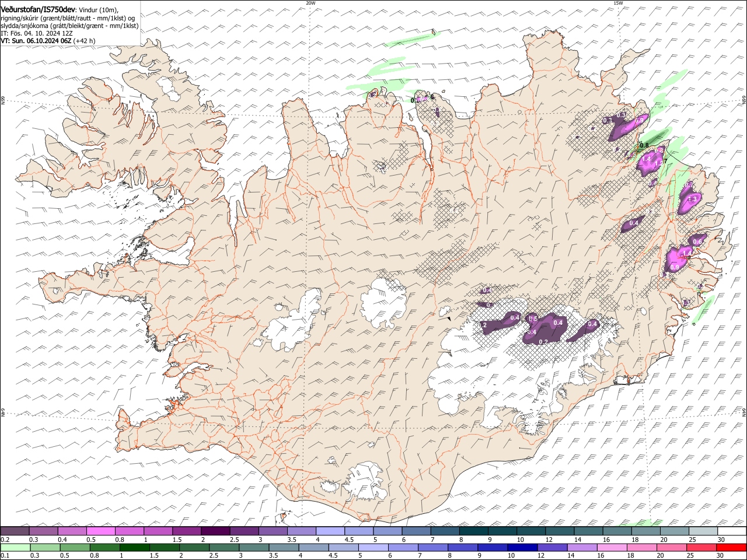Click upper legend swatch starting at 16
747x560 pixels.
click(x=617, y=531)
